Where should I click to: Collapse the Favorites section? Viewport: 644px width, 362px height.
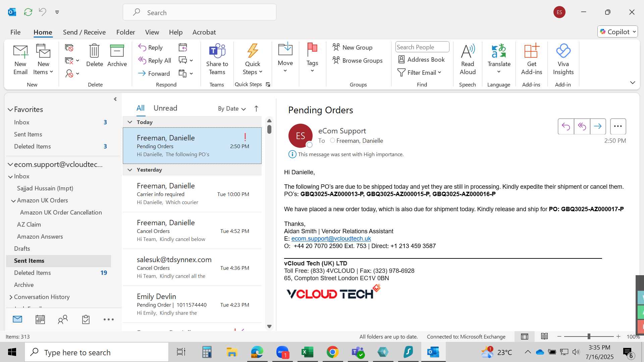point(10,110)
